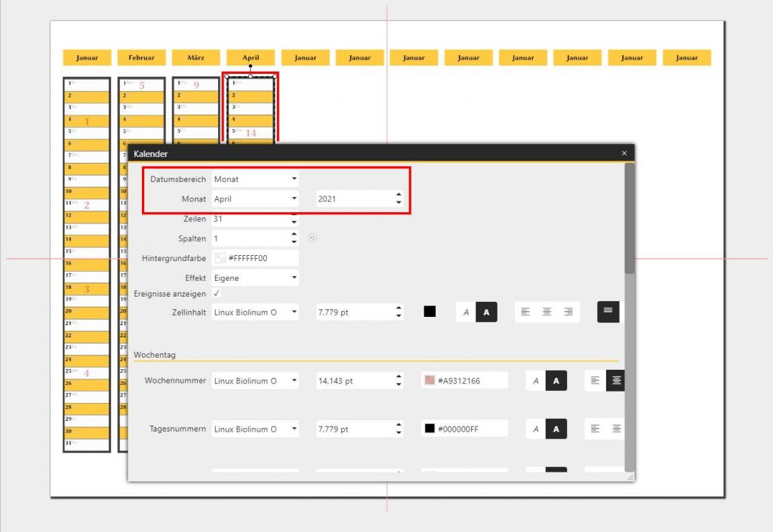Set Zellinhalt vertical alignment to top
This screenshot has height=532, width=773.
608,312
